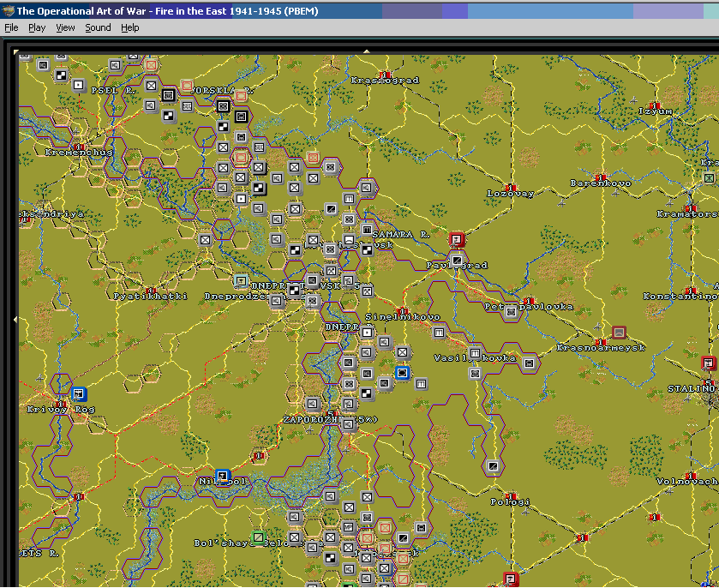
Task: Click the top-left corner map scroll arrow
Action: coord(16,51)
